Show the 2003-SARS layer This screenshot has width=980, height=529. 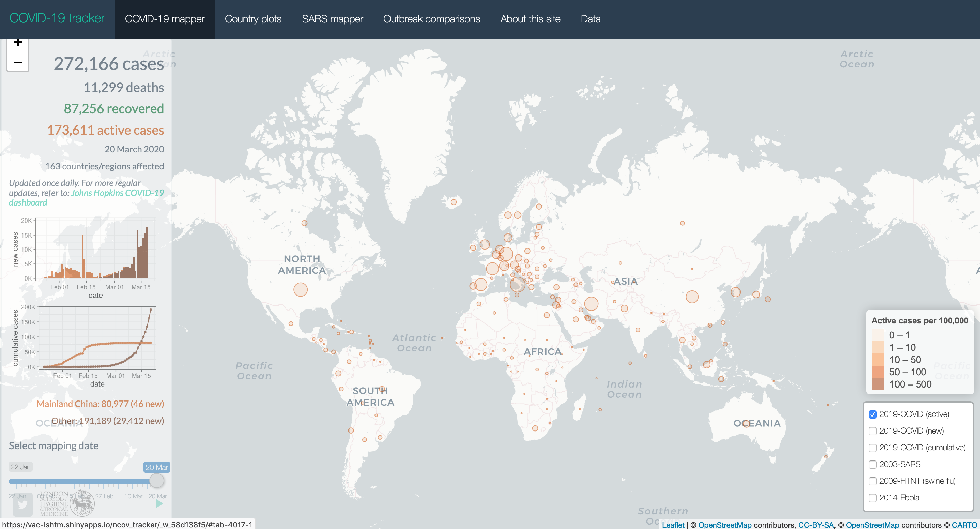(x=873, y=465)
